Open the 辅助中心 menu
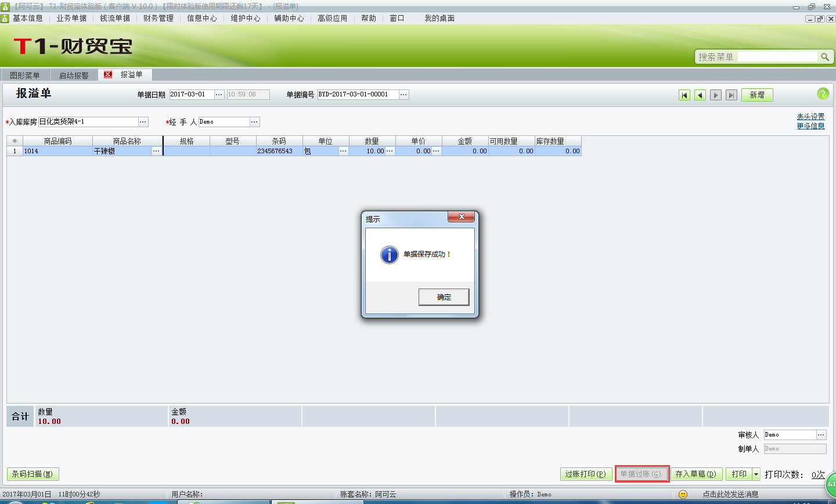Image resolution: width=836 pixels, height=504 pixels. click(x=289, y=18)
